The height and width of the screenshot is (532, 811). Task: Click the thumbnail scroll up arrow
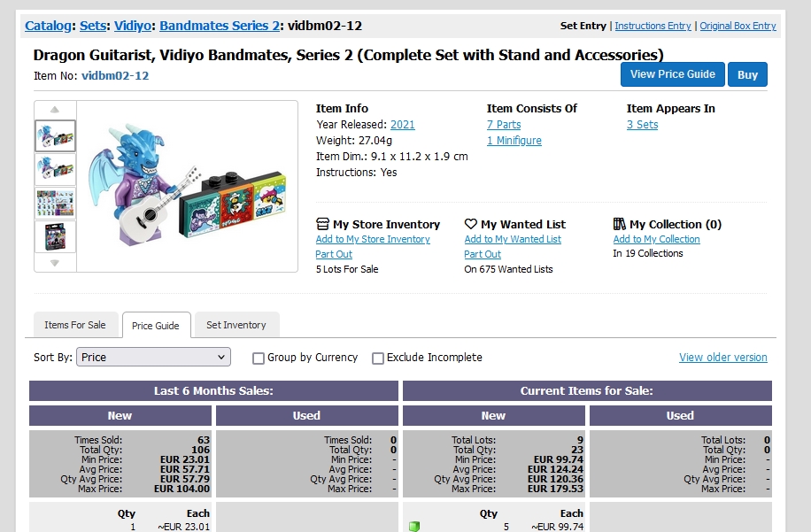(x=55, y=110)
